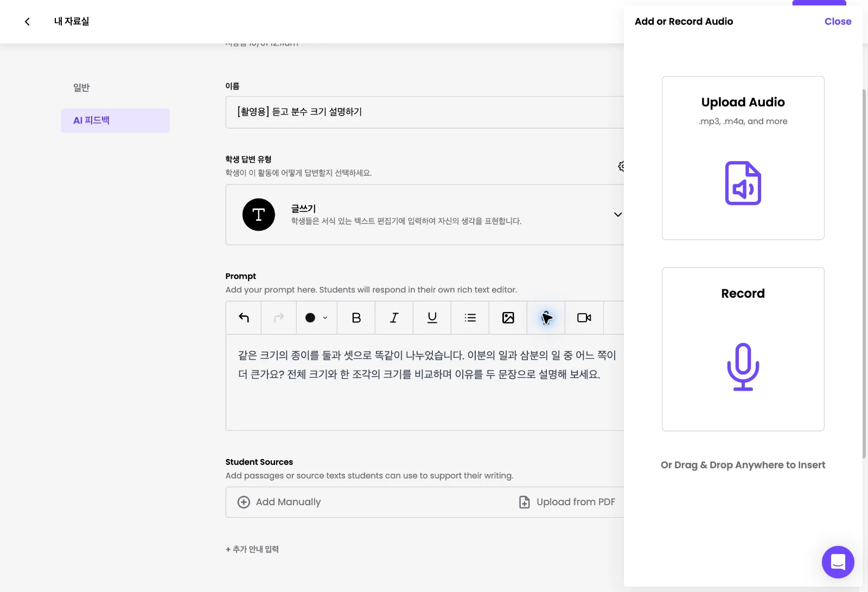Close the Add or Record Audio panel
868x592 pixels.
click(x=838, y=22)
